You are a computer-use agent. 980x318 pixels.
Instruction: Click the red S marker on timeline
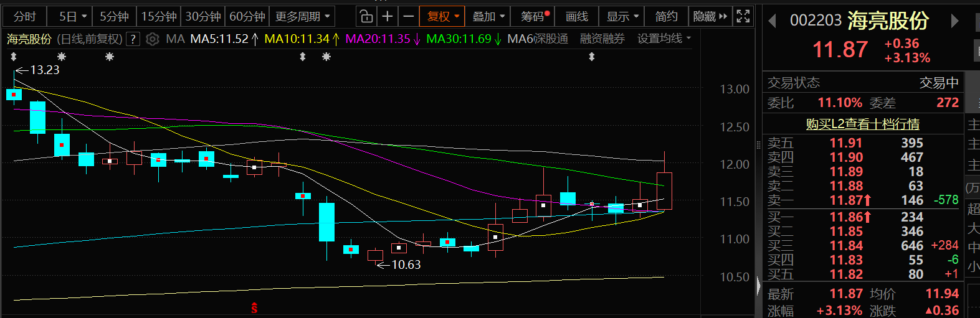pos(254,308)
